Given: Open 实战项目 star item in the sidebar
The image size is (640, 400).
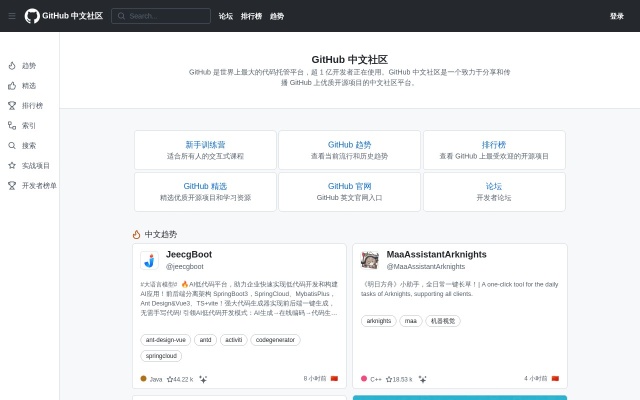Looking at the screenshot, I should (36, 166).
